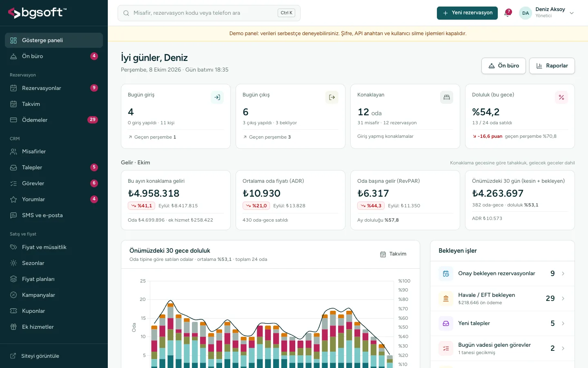Expand Onay bekleyen rezervasyonlar chevron
The image size is (588, 368).
[563, 274]
